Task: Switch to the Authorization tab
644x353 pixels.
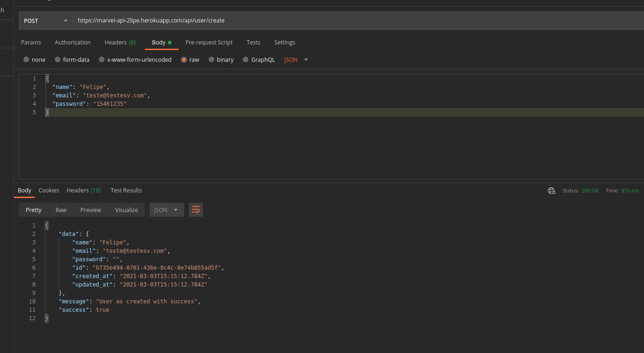Action: click(x=73, y=43)
